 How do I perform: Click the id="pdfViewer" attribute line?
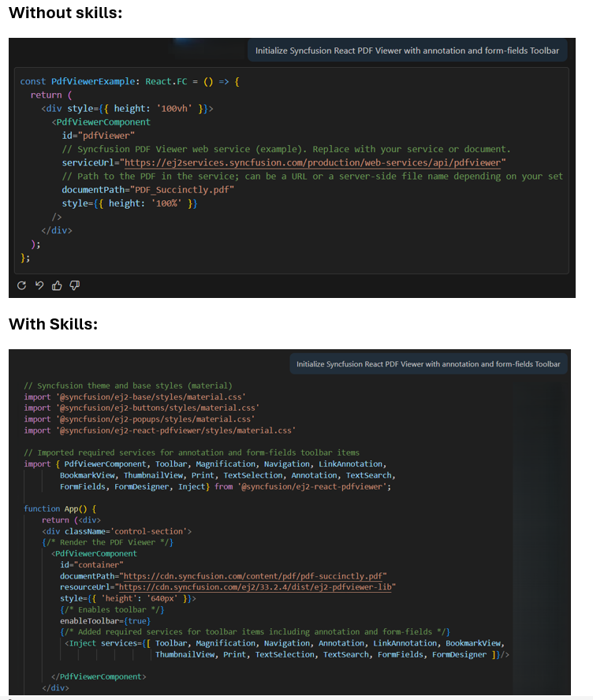pos(99,136)
